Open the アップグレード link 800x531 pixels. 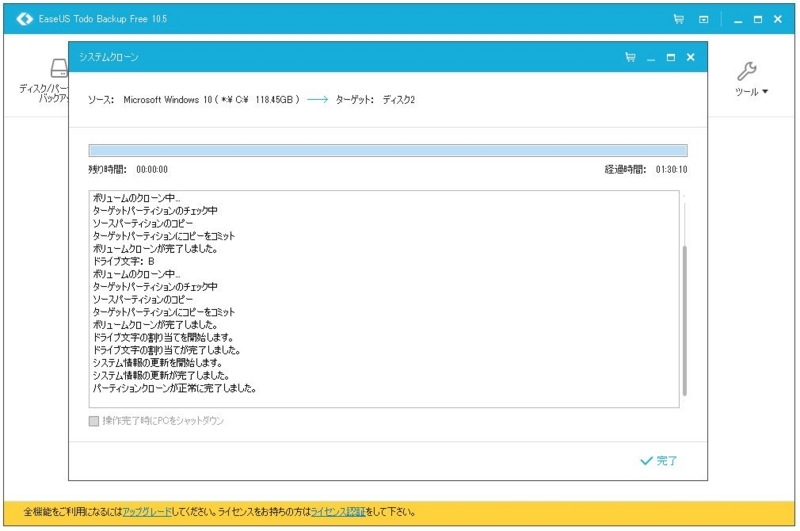coord(147,512)
